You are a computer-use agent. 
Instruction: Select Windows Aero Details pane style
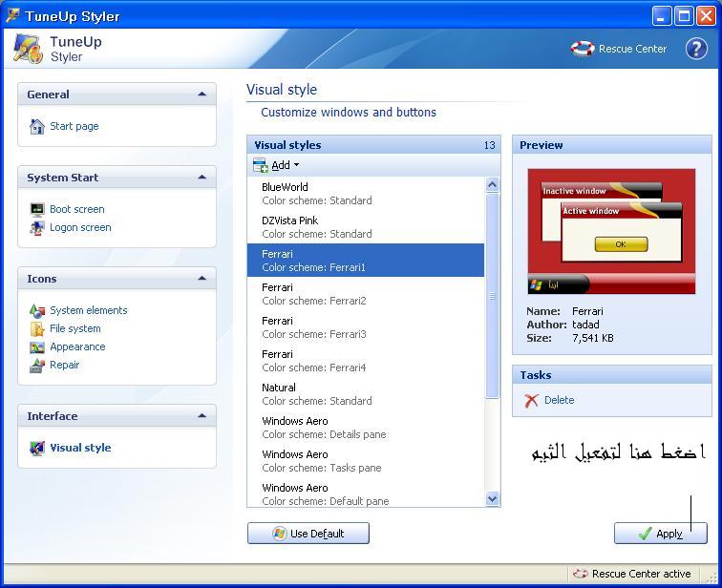(366, 428)
